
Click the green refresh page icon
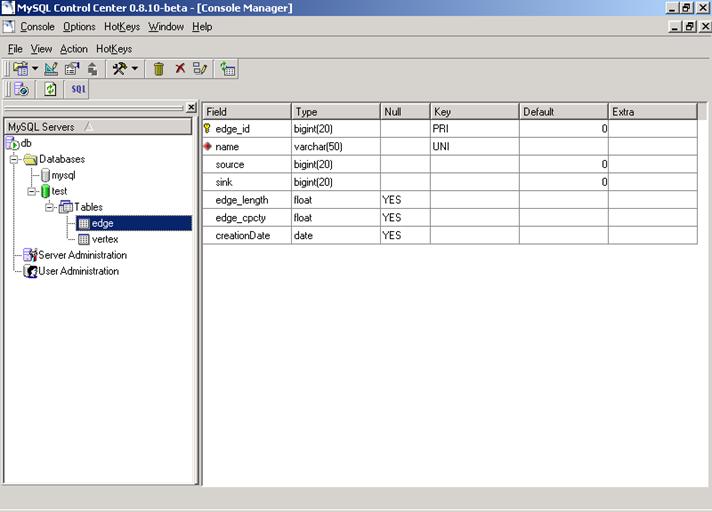(50, 89)
